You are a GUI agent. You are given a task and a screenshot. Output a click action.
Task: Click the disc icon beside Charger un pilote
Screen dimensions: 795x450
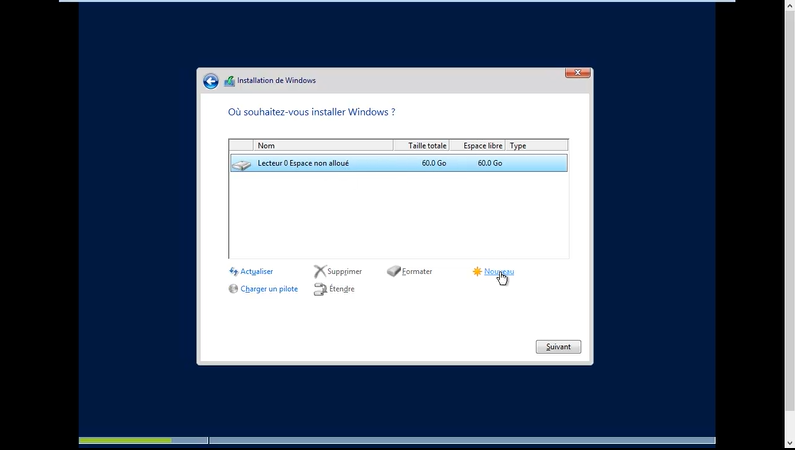(234, 289)
